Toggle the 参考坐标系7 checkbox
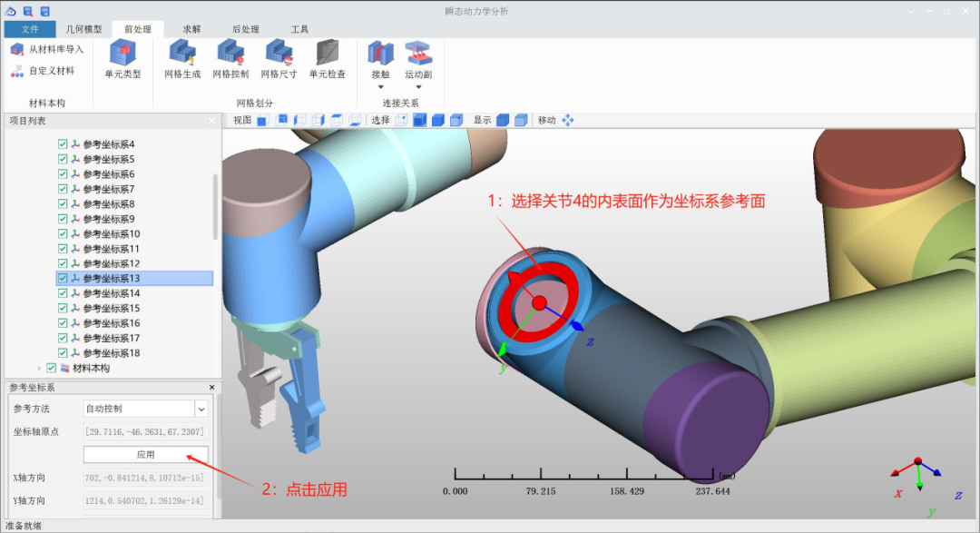Viewport: 980px width, 533px height. click(x=63, y=189)
